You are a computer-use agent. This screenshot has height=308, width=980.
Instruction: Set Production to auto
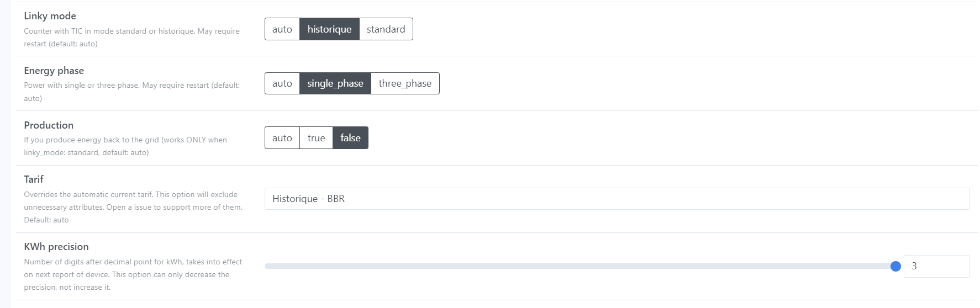point(282,138)
